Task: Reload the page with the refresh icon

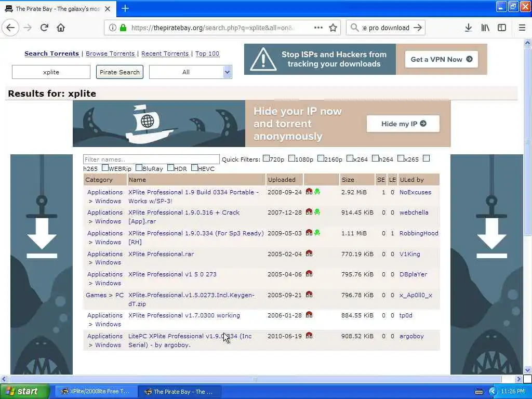Action: point(44,28)
